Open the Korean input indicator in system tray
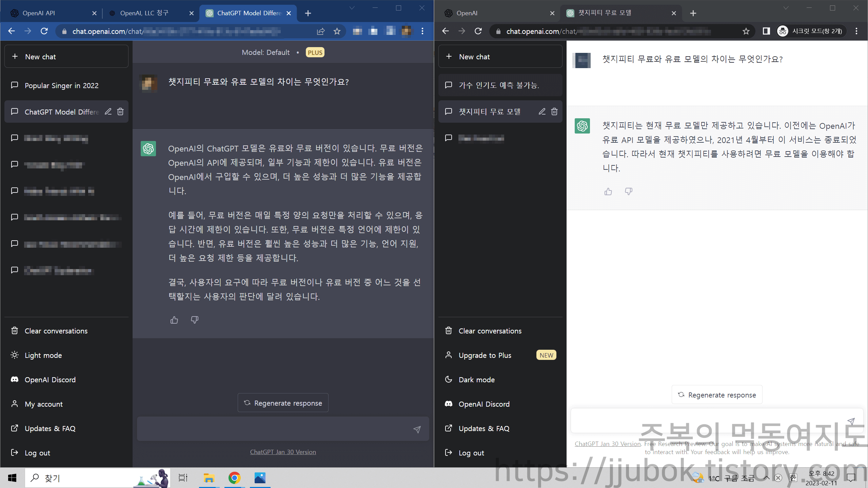This screenshot has height=488, width=868. point(793,478)
